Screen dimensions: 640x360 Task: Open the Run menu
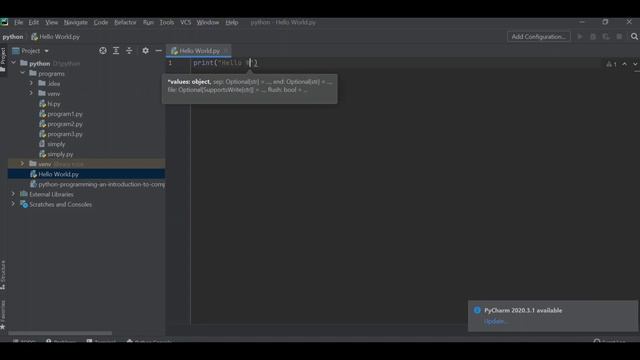[148, 22]
